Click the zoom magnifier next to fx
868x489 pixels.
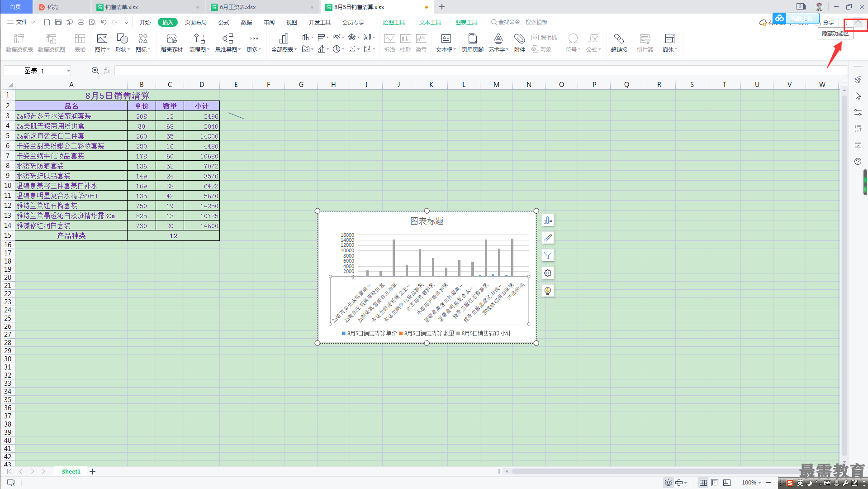coord(95,71)
